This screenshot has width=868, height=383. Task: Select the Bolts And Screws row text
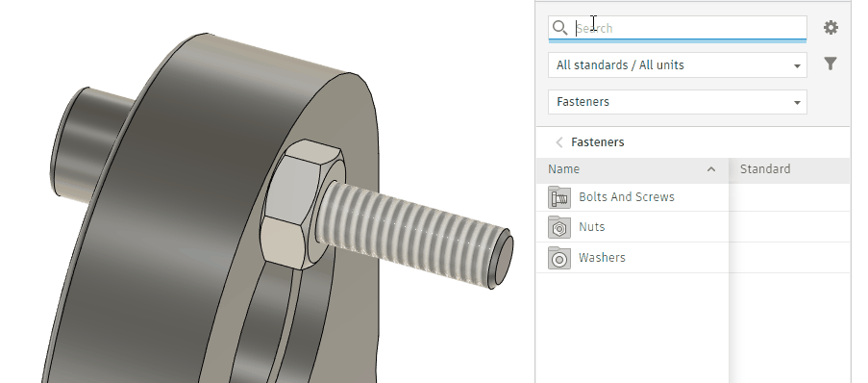626,197
